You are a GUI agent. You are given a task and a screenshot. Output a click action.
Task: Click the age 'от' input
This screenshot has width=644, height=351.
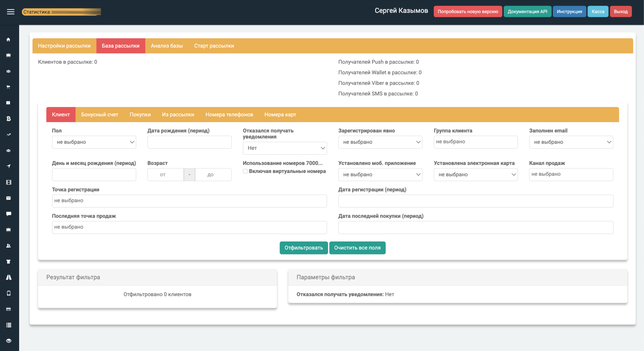click(x=165, y=175)
